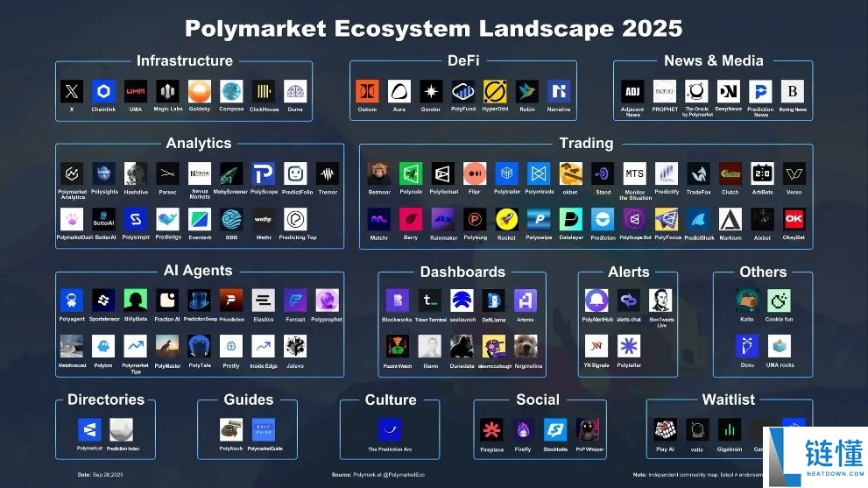Image resolution: width=868 pixels, height=488 pixels.
Task: Select the Fireplace icon in Social
Action: coord(491,430)
